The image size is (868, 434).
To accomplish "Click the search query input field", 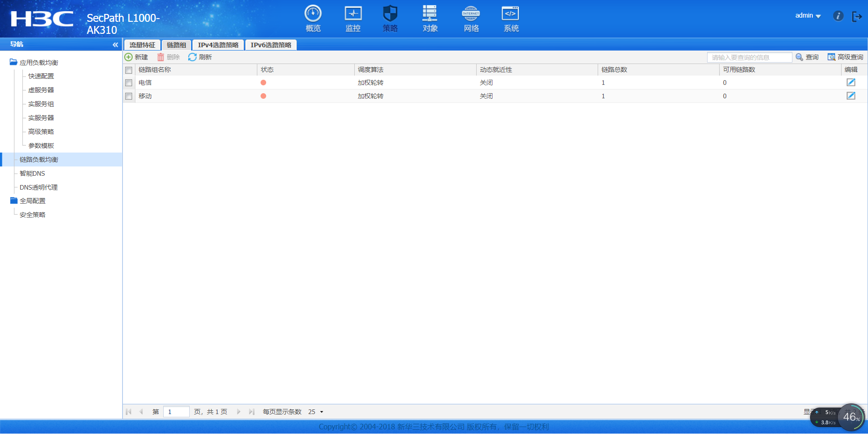I will (x=749, y=57).
